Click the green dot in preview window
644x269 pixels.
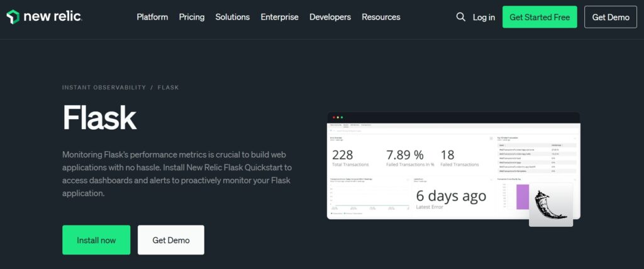tap(341, 117)
